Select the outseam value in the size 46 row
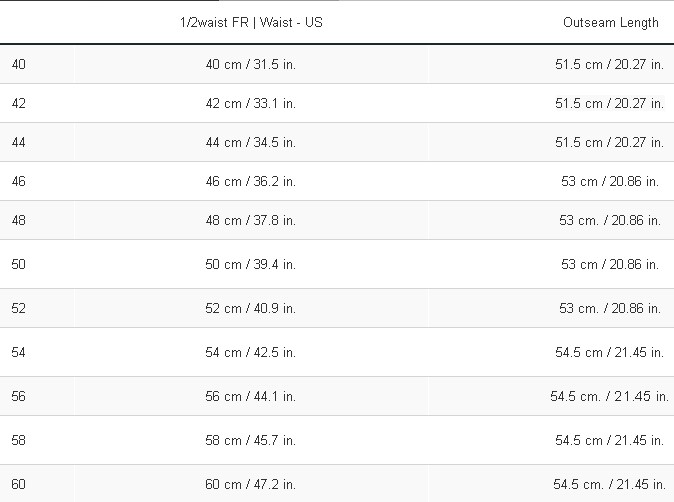Viewport: 674px width, 502px height. (610, 181)
